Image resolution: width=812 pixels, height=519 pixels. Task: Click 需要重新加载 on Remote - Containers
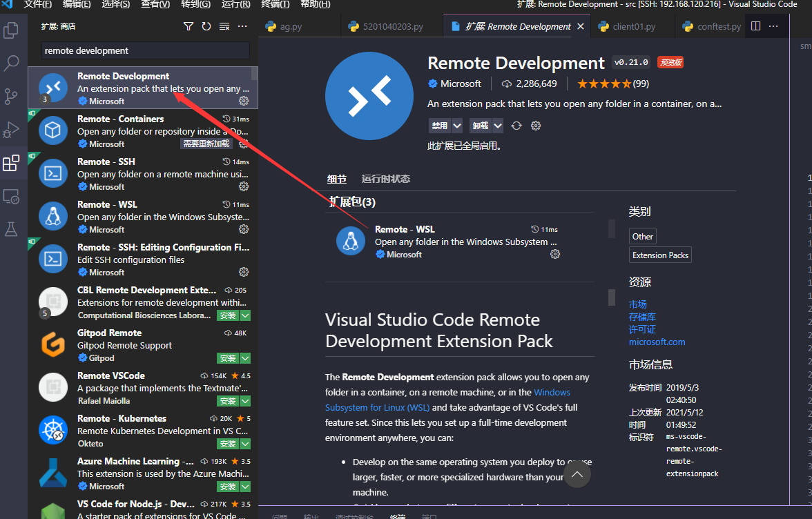click(206, 144)
